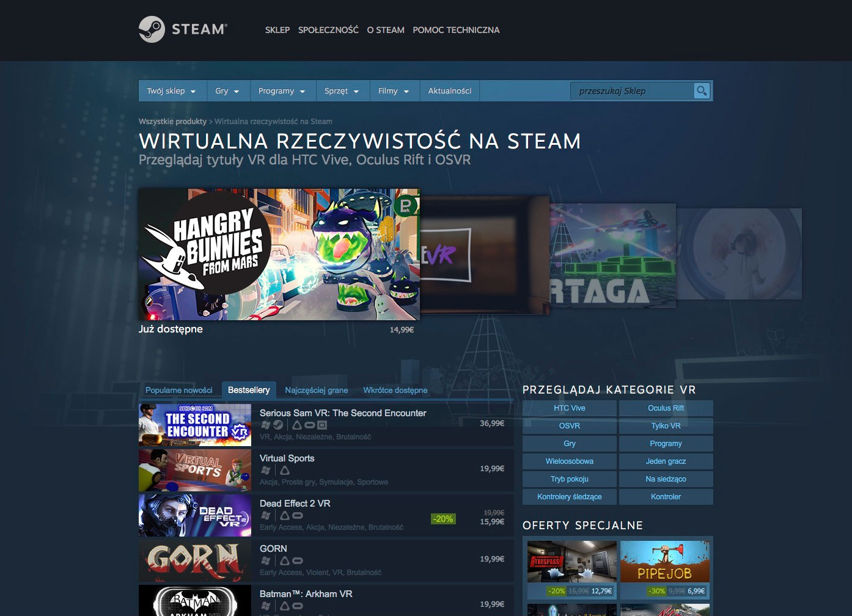Browse the Wieloosobowa category
Screen dimensions: 852x616
click(x=570, y=461)
